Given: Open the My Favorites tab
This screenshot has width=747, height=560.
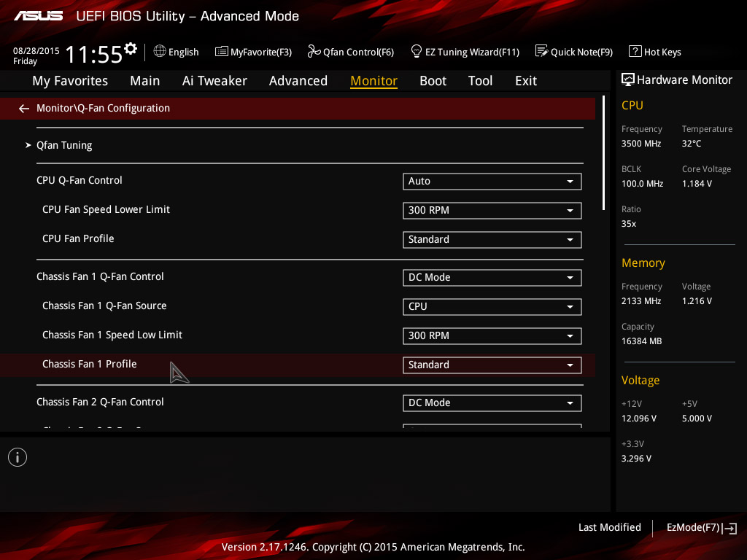Looking at the screenshot, I should pos(70,81).
